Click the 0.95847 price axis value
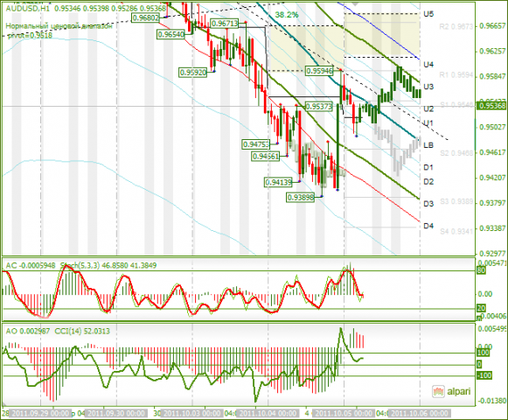The height and width of the screenshot is (420, 508). (492, 76)
